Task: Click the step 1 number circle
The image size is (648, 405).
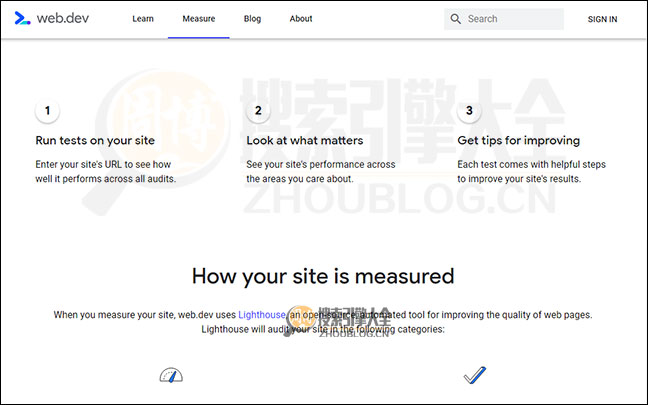Action: click(x=47, y=111)
